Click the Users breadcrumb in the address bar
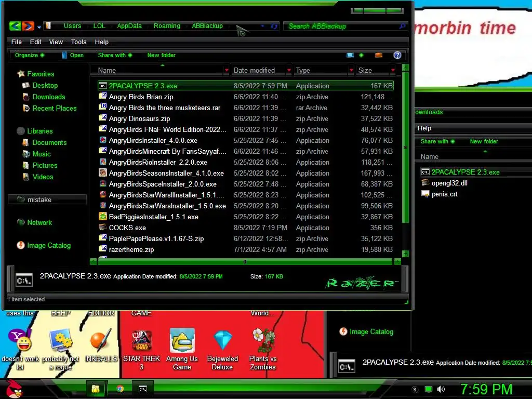532x399 pixels. click(x=72, y=26)
